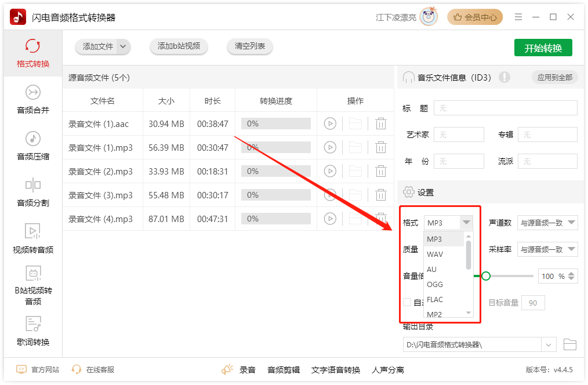The image size is (588, 385).
Task: Delete 录音文件 (2).mp3 with trash icon
Action: [x=381, y=171]
